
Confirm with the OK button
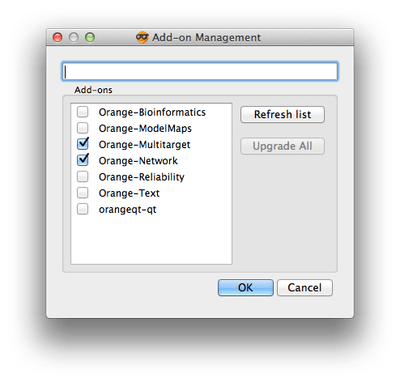246,288
